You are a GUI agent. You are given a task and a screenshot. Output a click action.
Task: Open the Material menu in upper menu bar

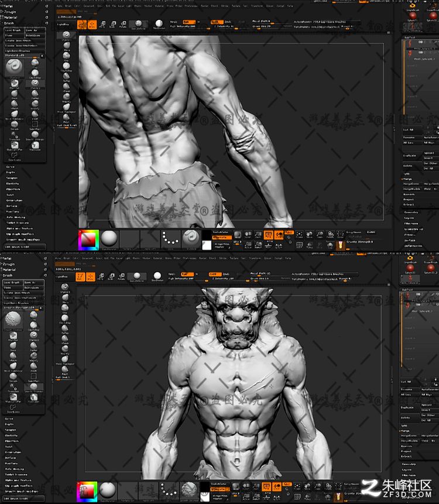pyautogui.click(x=159, y=6)
